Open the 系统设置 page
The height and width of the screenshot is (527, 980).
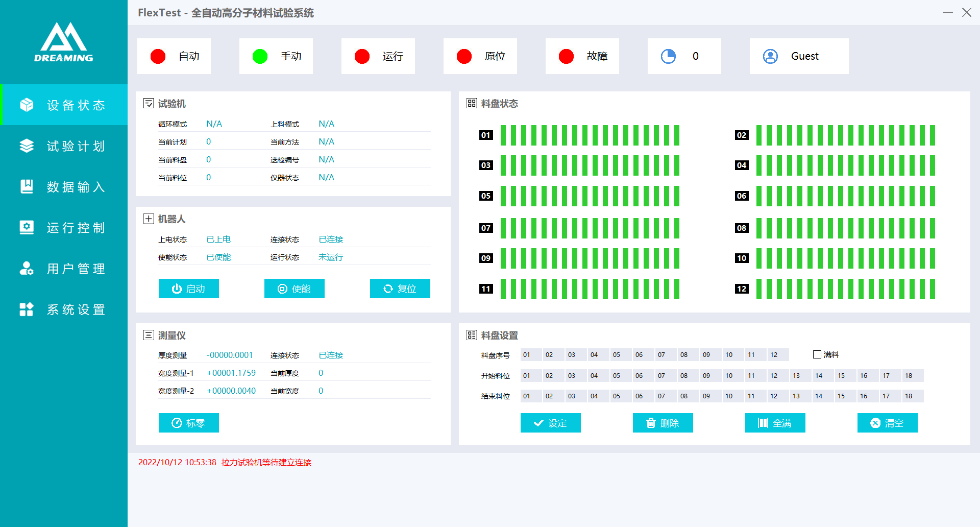(64, 309)
